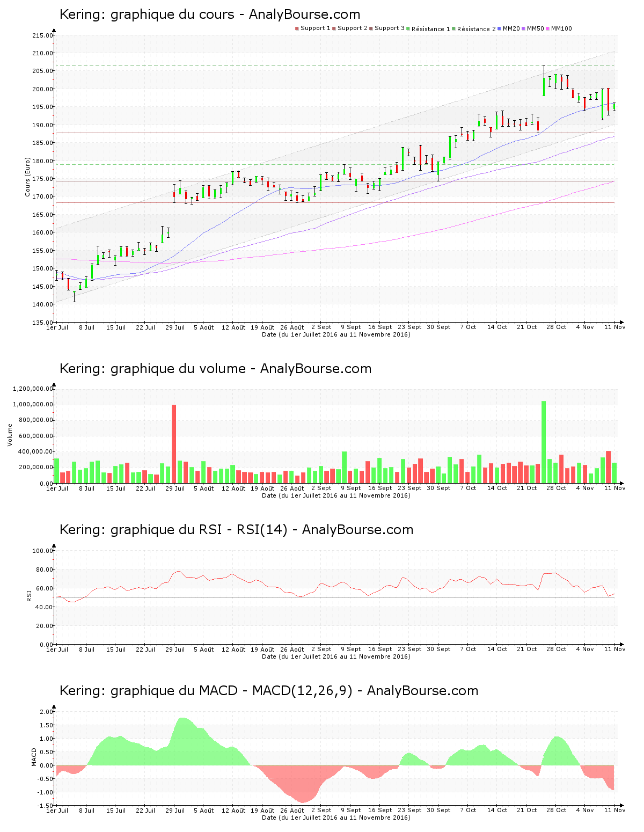
Task: Click the 1,200,000.00 volume axis value
Action: 32,389
